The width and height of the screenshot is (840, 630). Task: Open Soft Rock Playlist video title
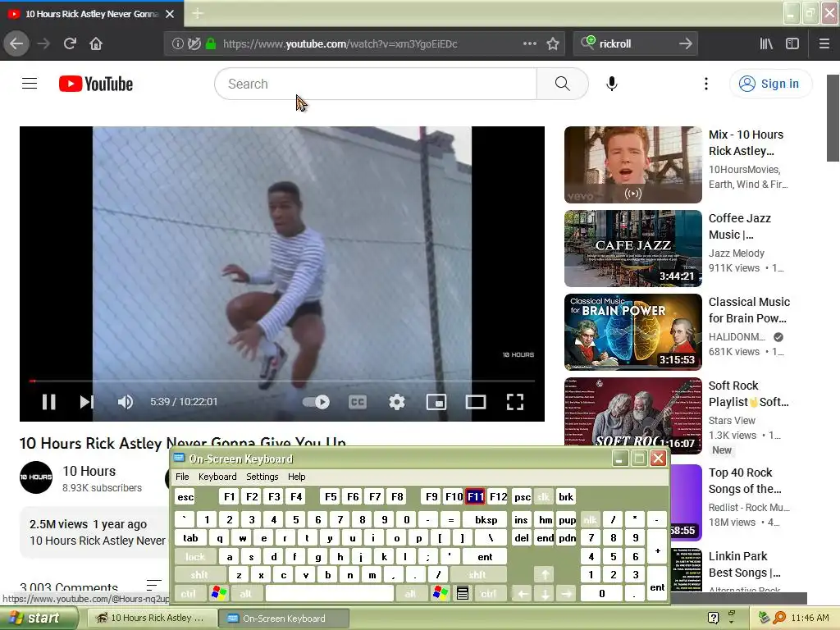[748, 394]
